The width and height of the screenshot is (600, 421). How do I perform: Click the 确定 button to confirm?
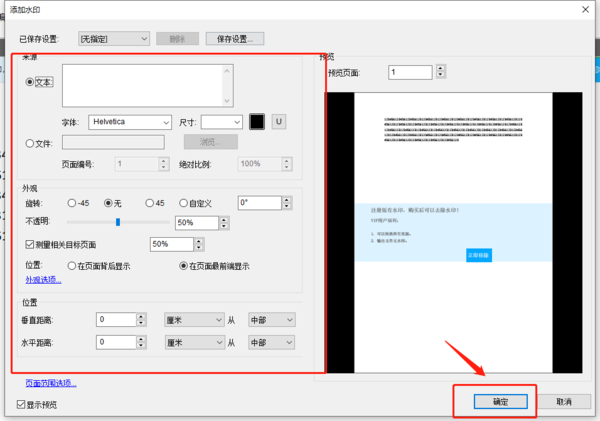pos(499,401)
